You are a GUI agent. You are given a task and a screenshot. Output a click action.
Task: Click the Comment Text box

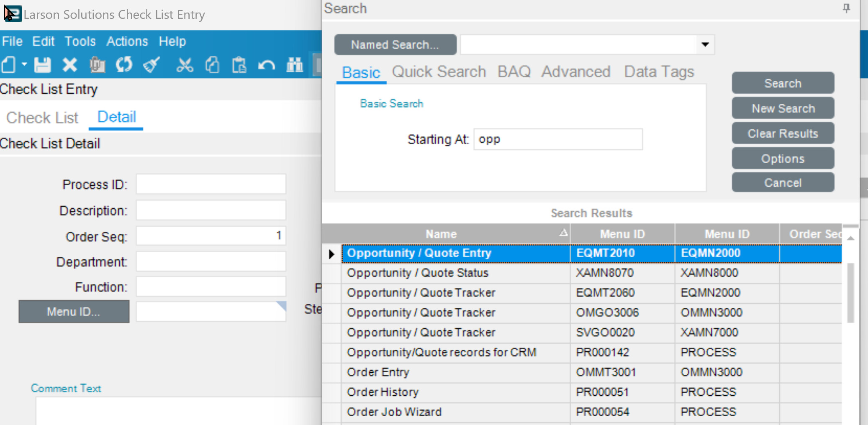pos(179,411)
